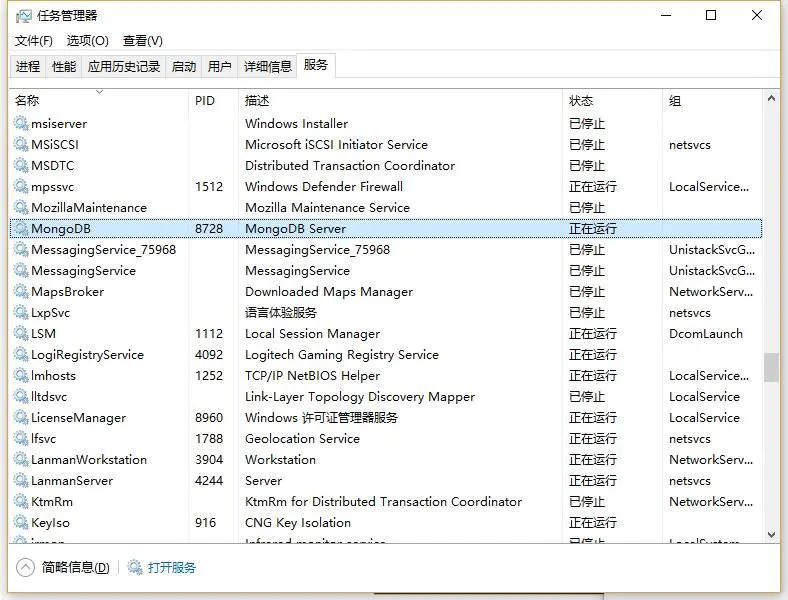The width and height of the screenshot is (788, 600).
Task: Click the msiserver service gear icon
Action: (21, 123)
